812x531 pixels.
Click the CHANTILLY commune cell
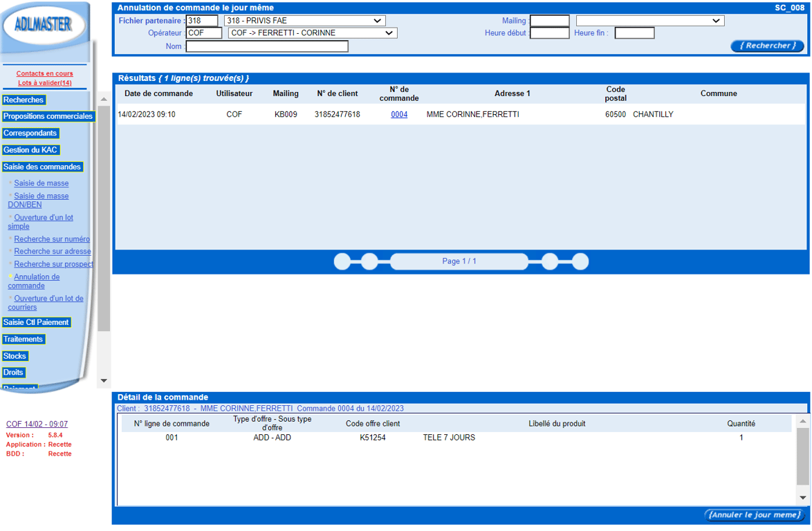653,114
